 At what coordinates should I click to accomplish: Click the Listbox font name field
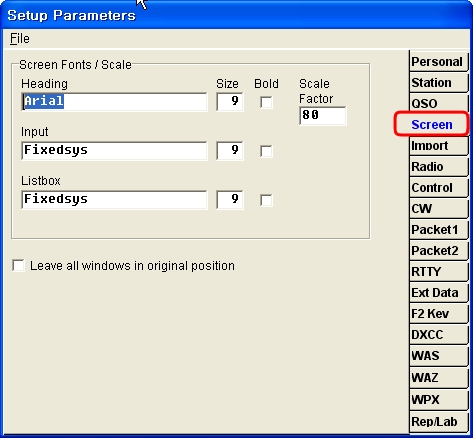114,200
